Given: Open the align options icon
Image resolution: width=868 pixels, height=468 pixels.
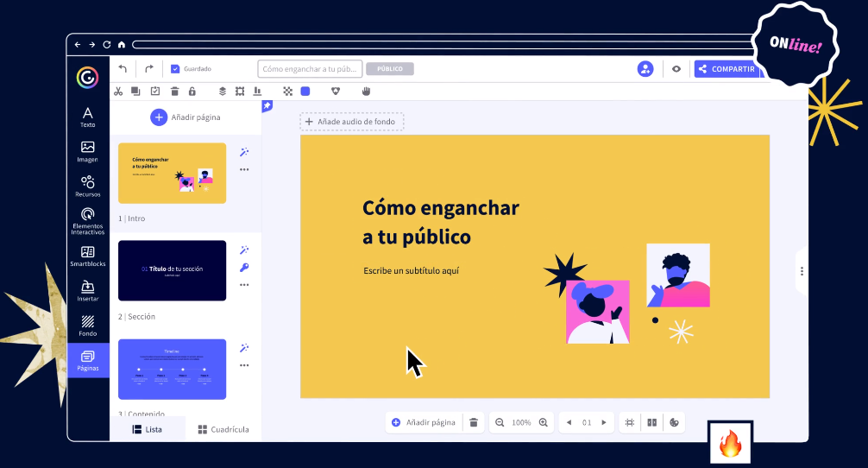Looking at the screenshot, I should 257,92.
